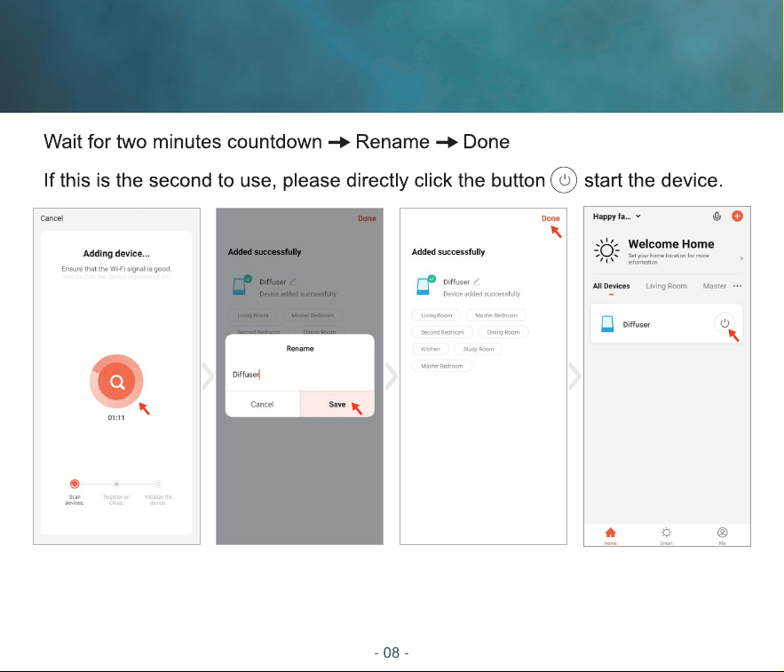Click the orange search scanning icon
The height and width of the screenshot is (672, 784).
[x=116, y=382]
